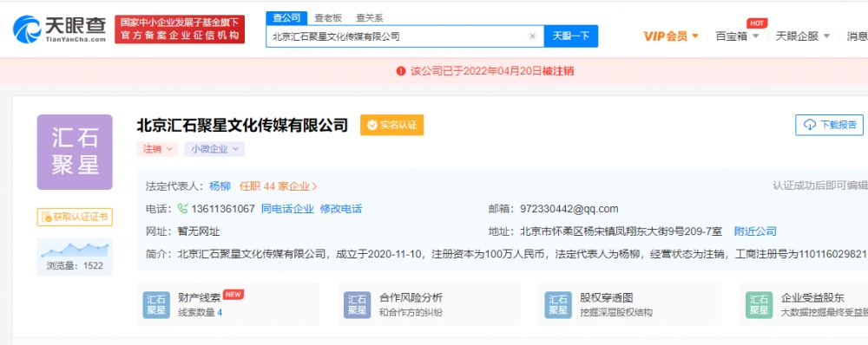868x345 pixels.
Task: Click the 线索数量 4 count
Action: point(200,312)
